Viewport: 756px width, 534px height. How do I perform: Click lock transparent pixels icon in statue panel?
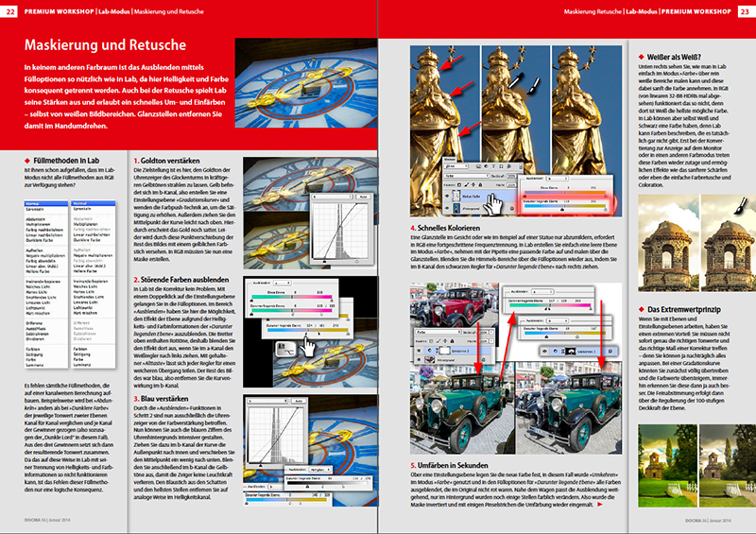459,184
